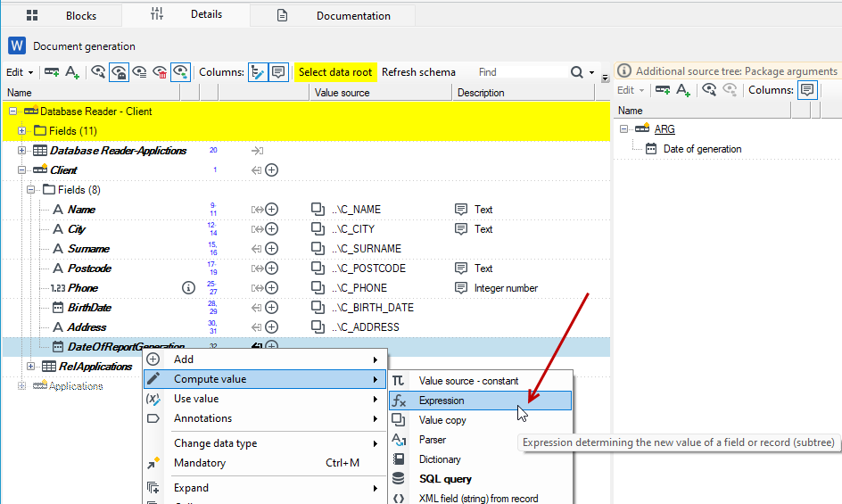This screenshot has width=842, height=504.
Task: Open the Edit dropdown menu
Action: [x=20, y=72]
